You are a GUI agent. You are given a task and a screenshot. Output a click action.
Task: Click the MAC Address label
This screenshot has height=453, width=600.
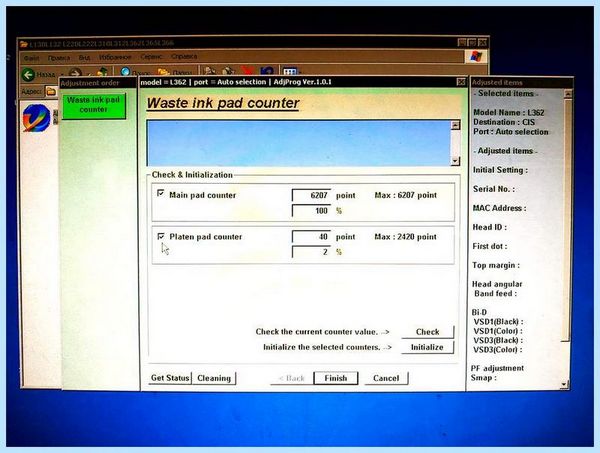499,208
